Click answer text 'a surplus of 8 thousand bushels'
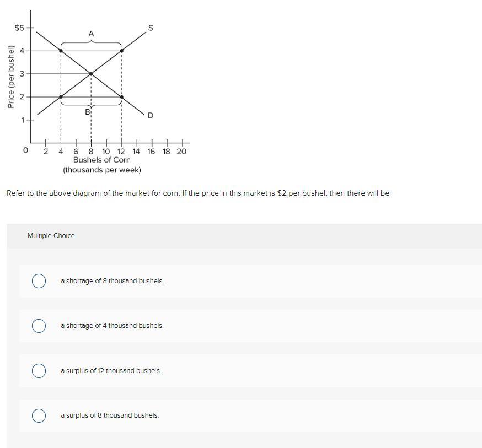The image size is (482, 448). 110,415
